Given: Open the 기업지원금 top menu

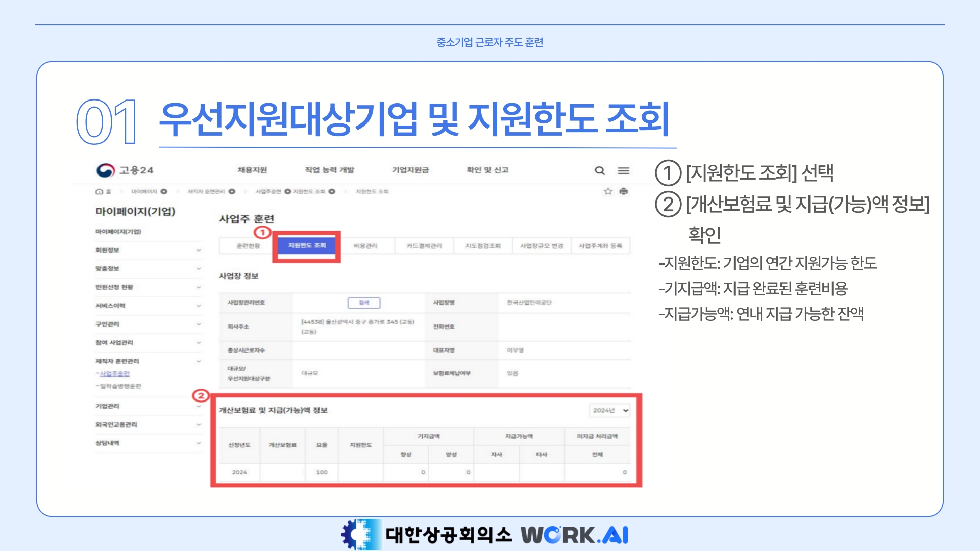Looking at the screenshot, I should 410,170.
